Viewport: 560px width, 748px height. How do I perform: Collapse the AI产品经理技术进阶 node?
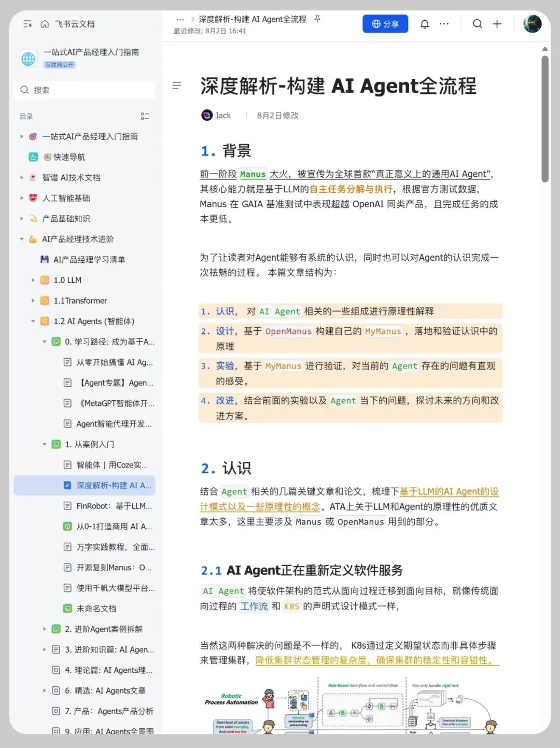tap(22, 239)
